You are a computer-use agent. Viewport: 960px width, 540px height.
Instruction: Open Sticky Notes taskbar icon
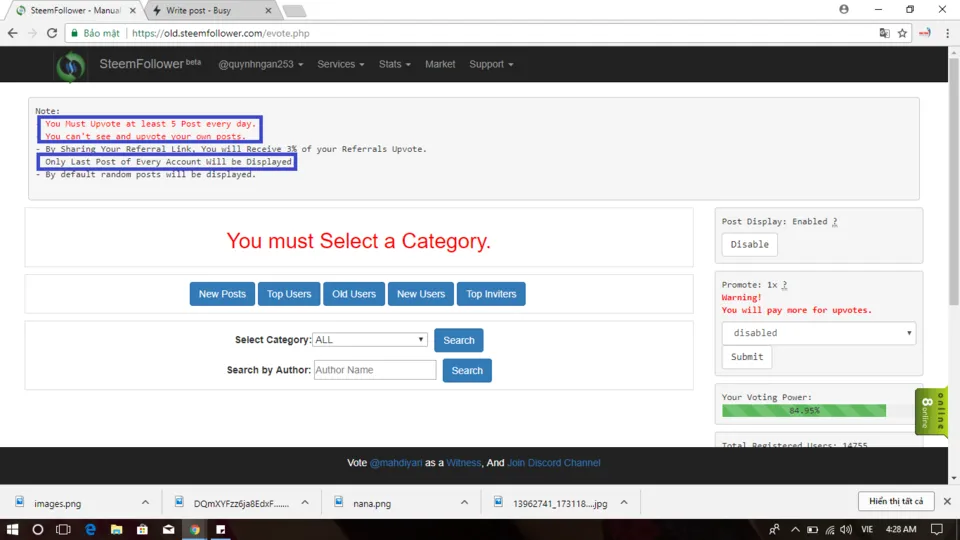click(220, 529)
